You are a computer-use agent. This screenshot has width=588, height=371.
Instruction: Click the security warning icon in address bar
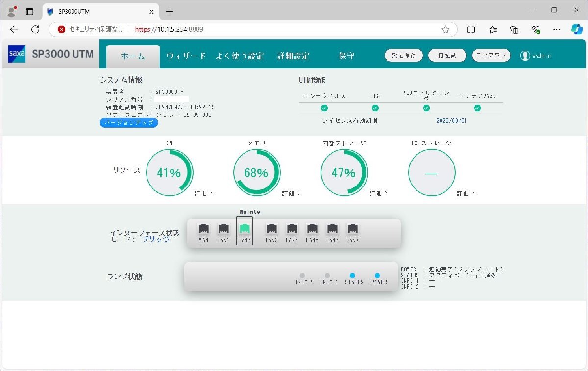(x=61, y=29)
